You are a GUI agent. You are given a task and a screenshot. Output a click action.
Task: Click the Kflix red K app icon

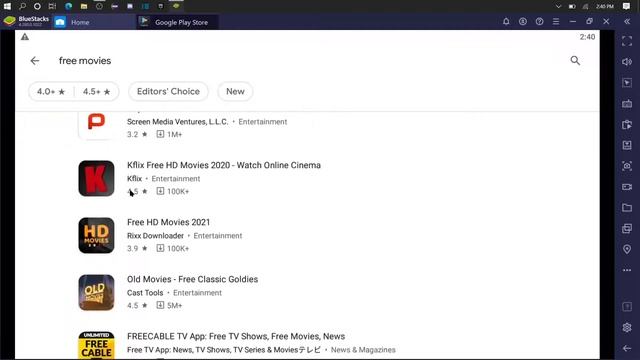tap(96, 178)
